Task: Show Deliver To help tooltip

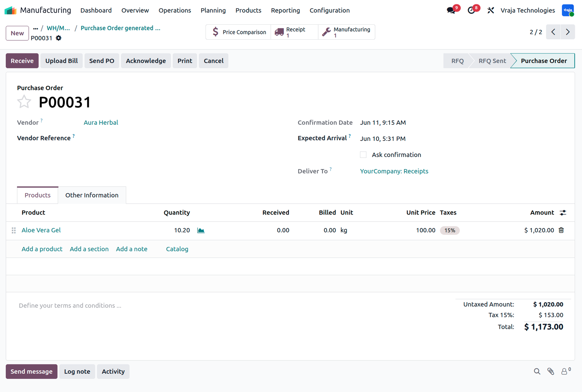Action: pyautogui.click(x=331, y=169)
